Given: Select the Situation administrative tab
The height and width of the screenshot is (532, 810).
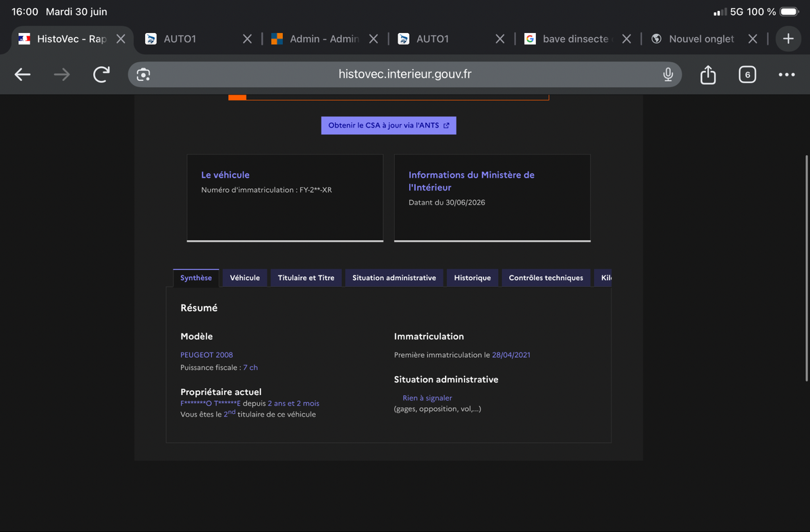Looking at the screenshot, I should (394, 277).
